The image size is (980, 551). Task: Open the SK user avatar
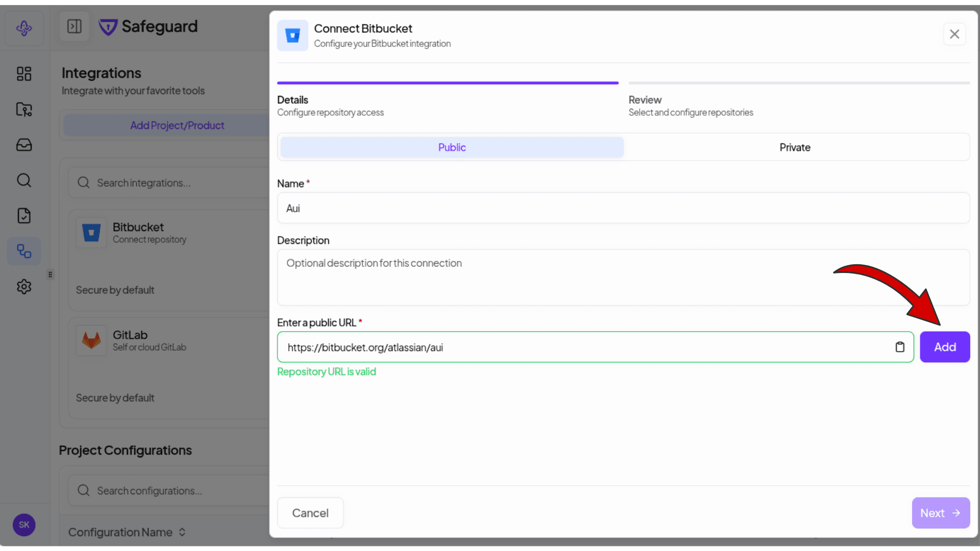(24, 524)
